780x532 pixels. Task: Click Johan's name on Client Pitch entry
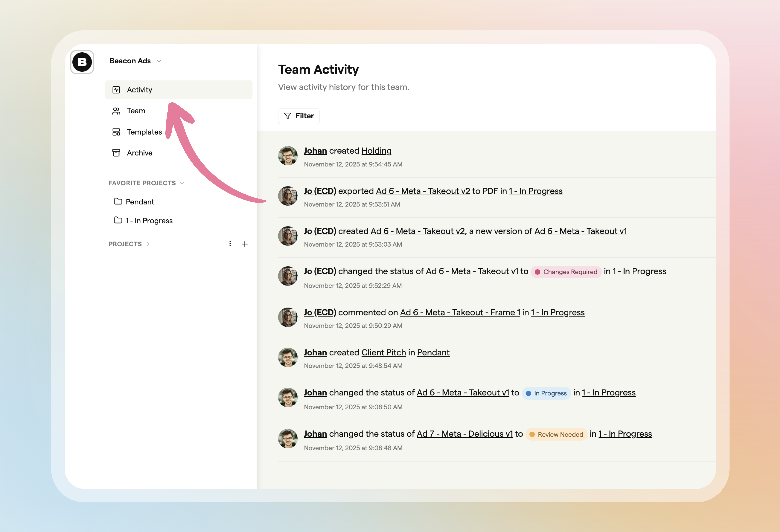pos(315,353)
